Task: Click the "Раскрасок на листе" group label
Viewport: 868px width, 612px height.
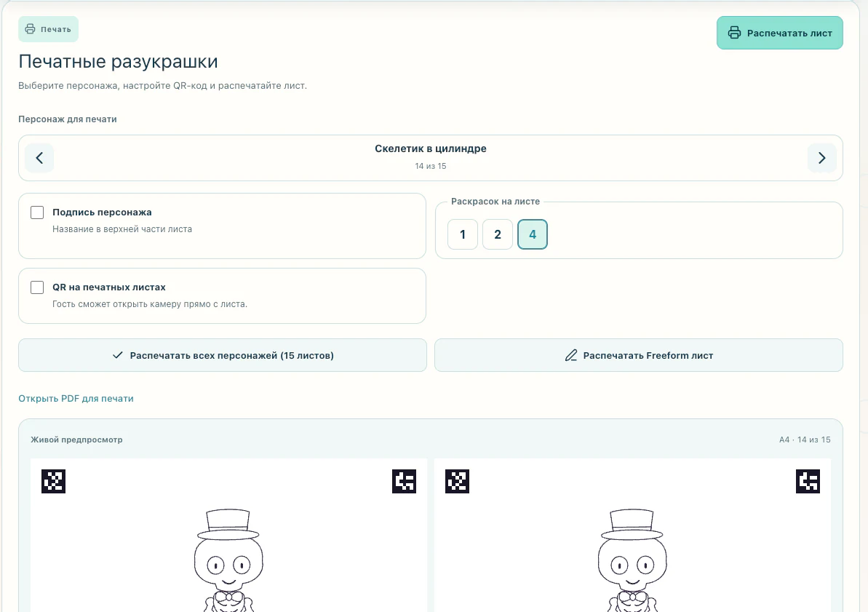Action: click(x=495, y=202)
